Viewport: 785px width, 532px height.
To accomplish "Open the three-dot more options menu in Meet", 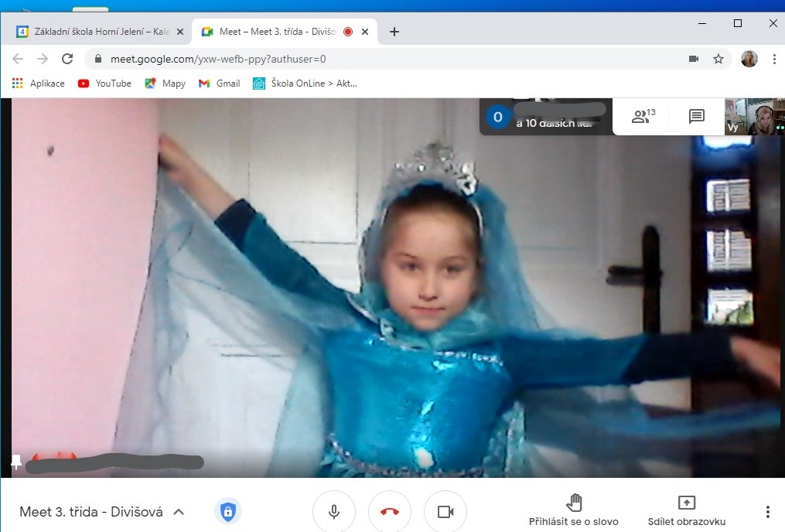I will pos(767,512).
